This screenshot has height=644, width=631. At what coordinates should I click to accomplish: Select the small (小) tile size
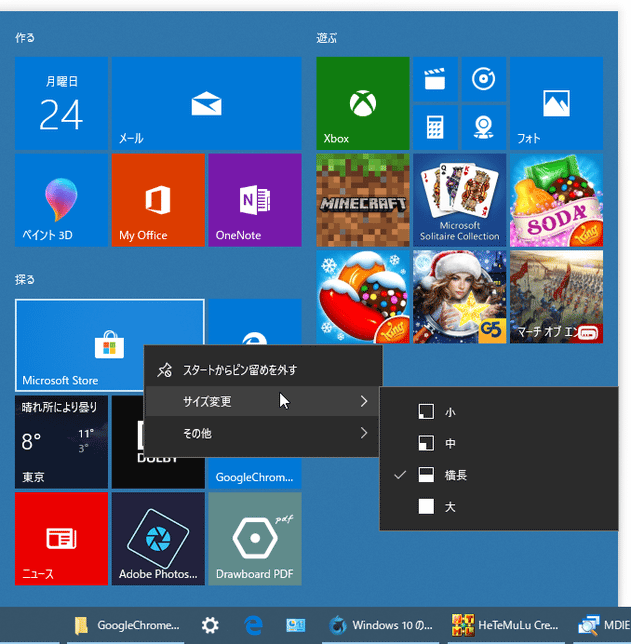[x=499, y=412]
